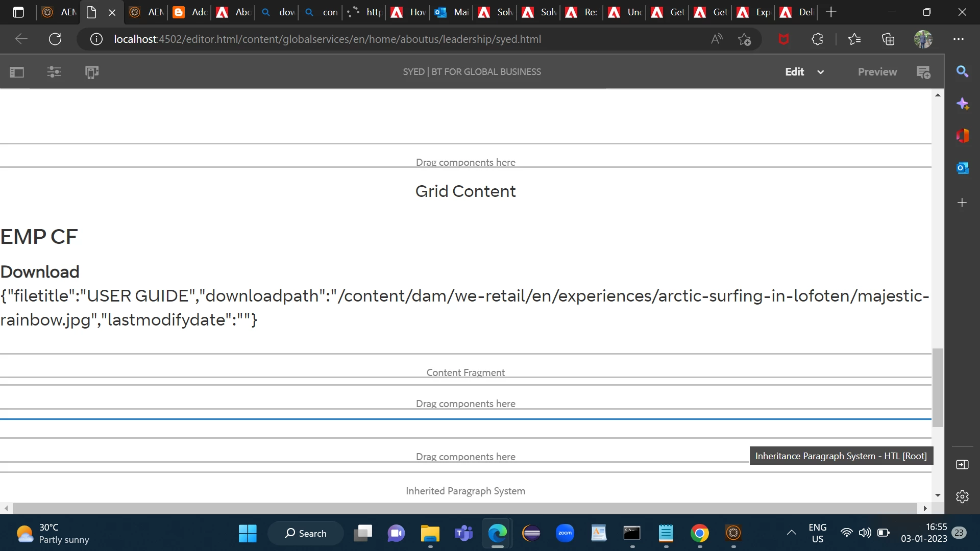Open the Annotate mode icon

pyautogui.click(x=923, y=72)
